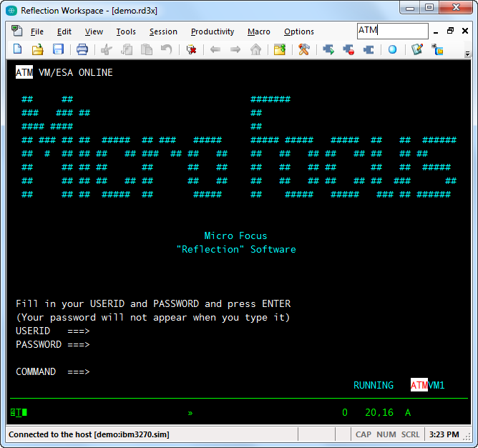This screenshot has width=478, height=448.
Task: Open a file using folder icon
Action: point(37,49)
